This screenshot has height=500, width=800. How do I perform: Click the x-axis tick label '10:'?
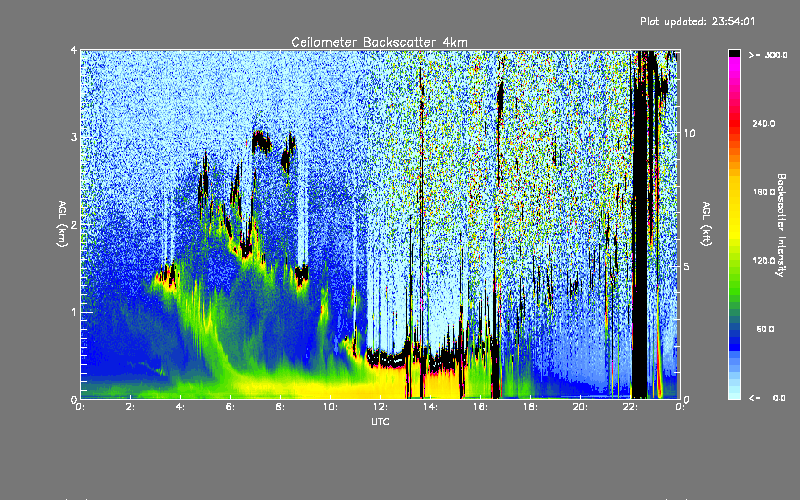(x=330, y=407)
